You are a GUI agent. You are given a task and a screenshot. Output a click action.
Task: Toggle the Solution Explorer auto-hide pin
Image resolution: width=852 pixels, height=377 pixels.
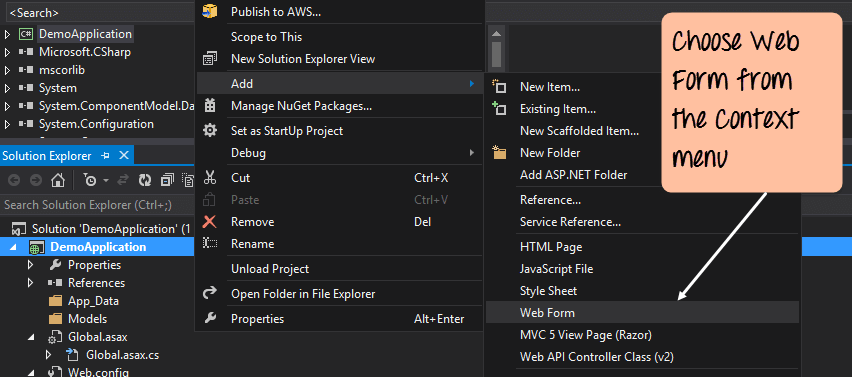pos(105,156)
